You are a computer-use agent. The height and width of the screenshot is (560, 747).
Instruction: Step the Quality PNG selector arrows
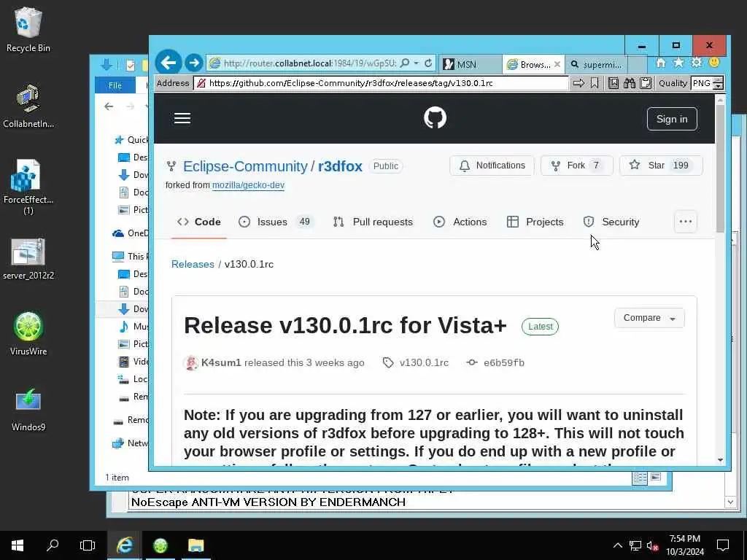(x=719, y=83)
